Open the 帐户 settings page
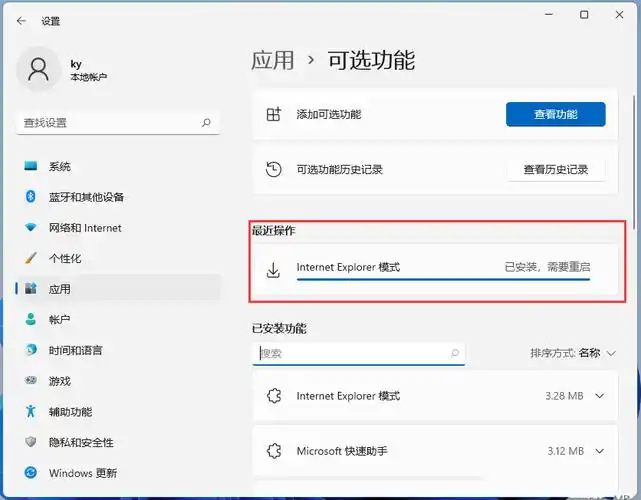Viewport: 641px width, 500px height. tap(59, 320)
